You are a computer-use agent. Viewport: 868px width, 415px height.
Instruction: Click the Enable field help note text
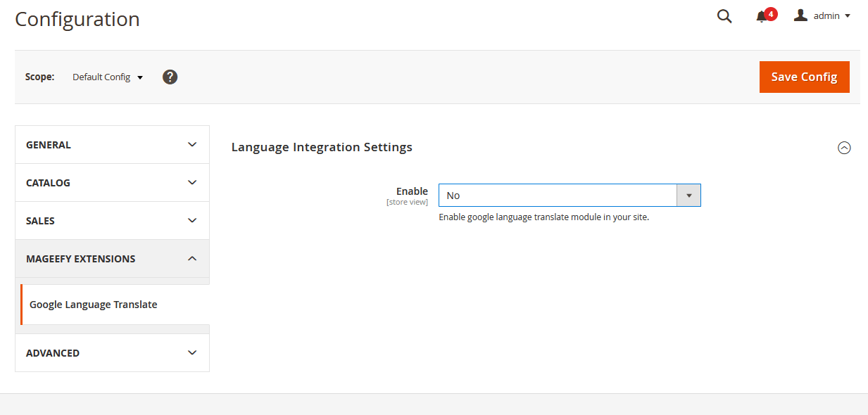[x=543, y=217]
